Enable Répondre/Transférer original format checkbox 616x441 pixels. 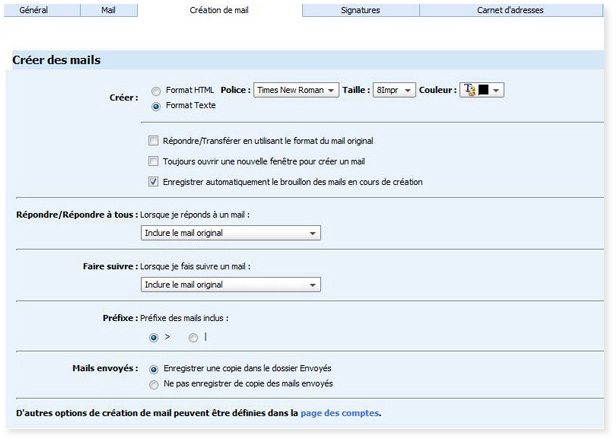153,141
